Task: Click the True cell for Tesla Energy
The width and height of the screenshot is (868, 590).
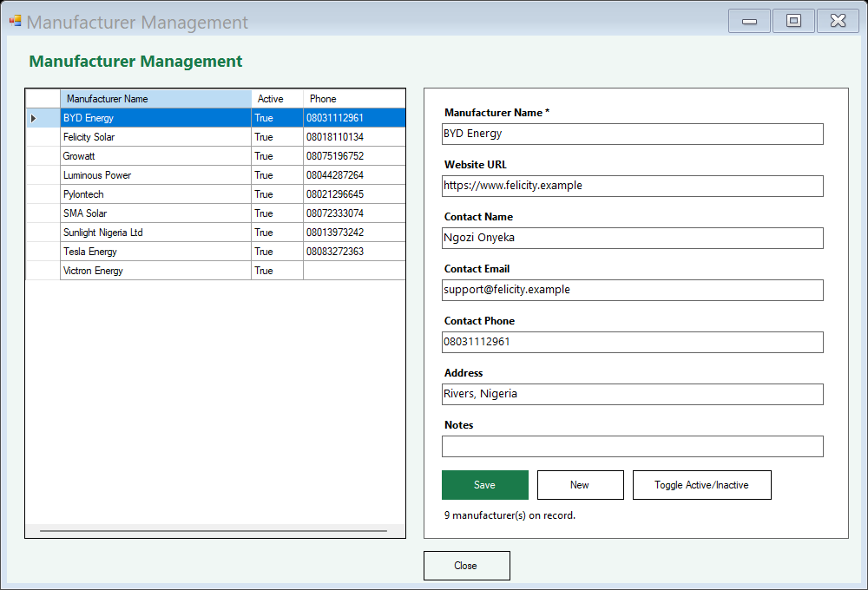Action: (x=278, y=252)
